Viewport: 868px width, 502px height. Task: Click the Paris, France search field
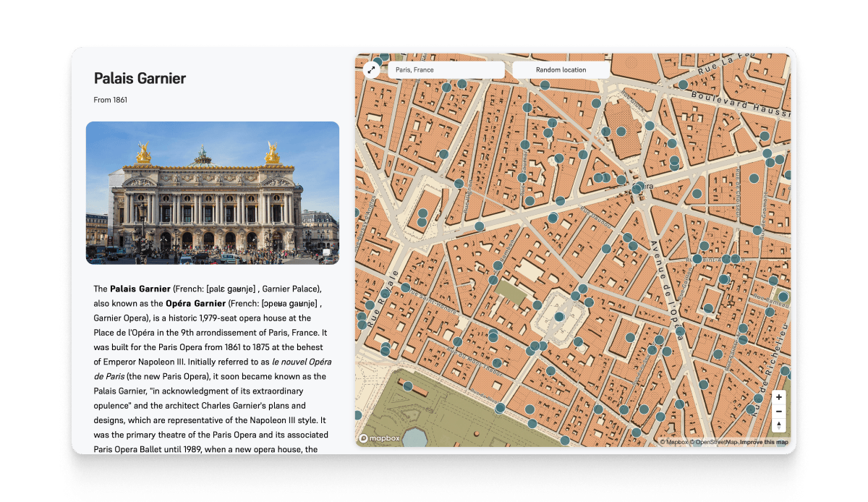click(x=446, y=69)
